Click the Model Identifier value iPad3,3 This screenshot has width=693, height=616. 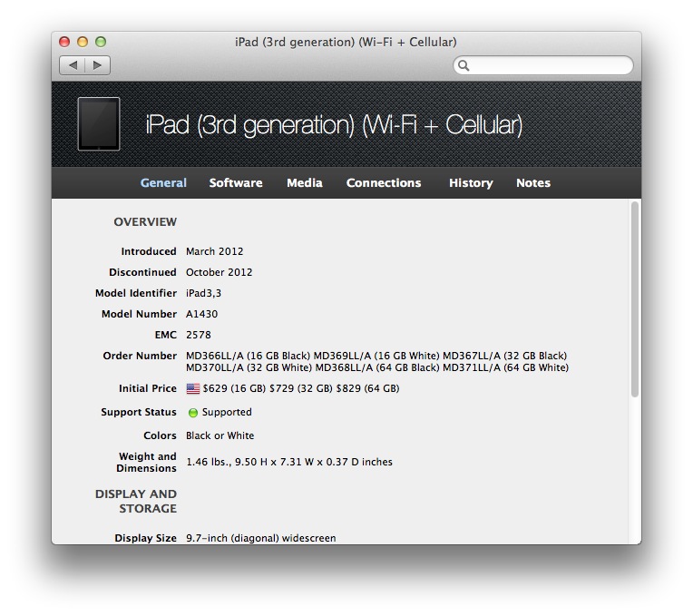click(x=204, y=293)
